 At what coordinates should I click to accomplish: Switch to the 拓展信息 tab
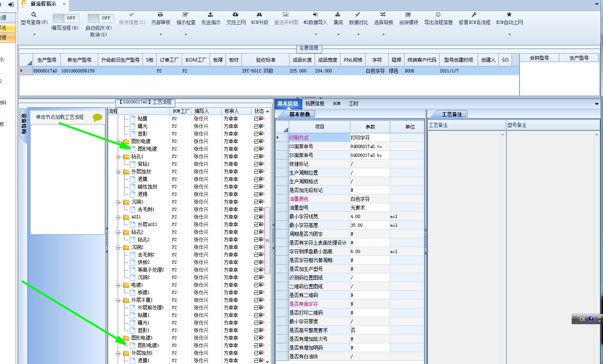click(315, 103)
